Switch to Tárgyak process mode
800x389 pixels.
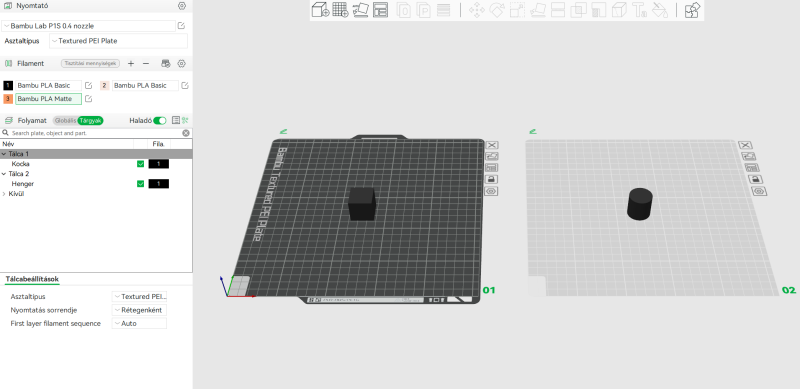tap(91, 120)
